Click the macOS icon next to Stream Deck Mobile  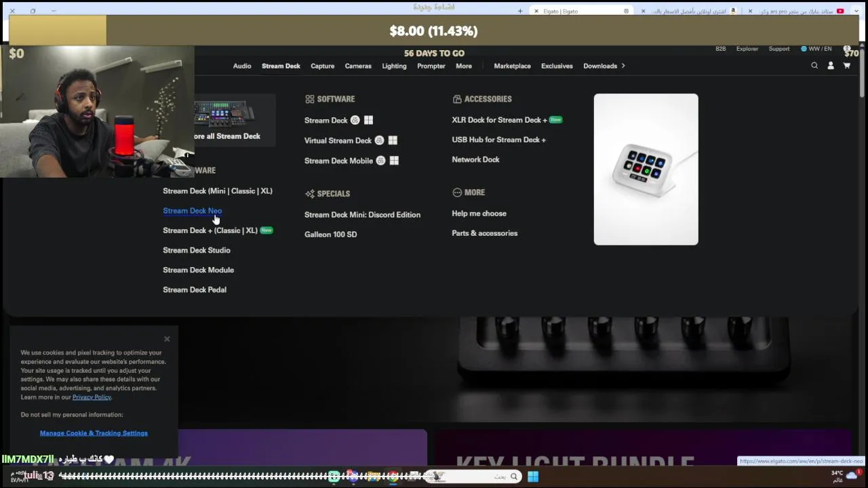coord(380,161)
